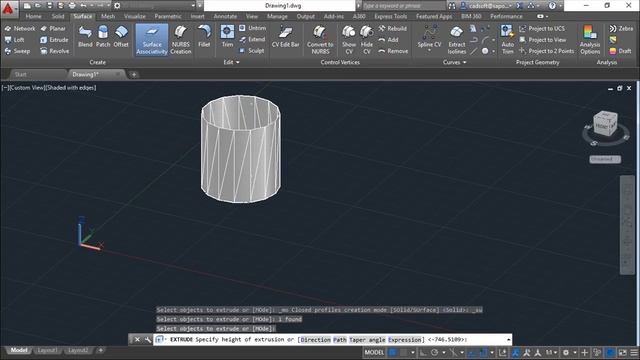This screenshot has width=640, height=360.
Task: Toggle grid display in the status bar
Action: (x=393, y=352)
